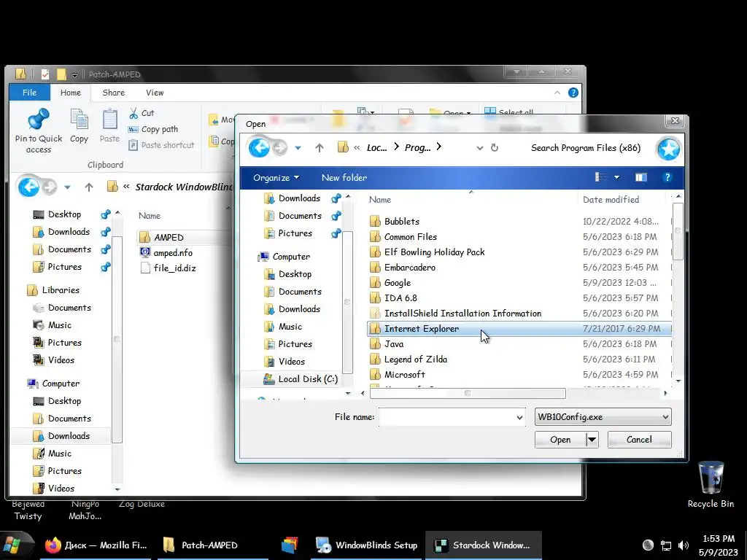Select Computer in Open dialog navigation pane
This screenshot has width=747, height=560.
point(284,257)
